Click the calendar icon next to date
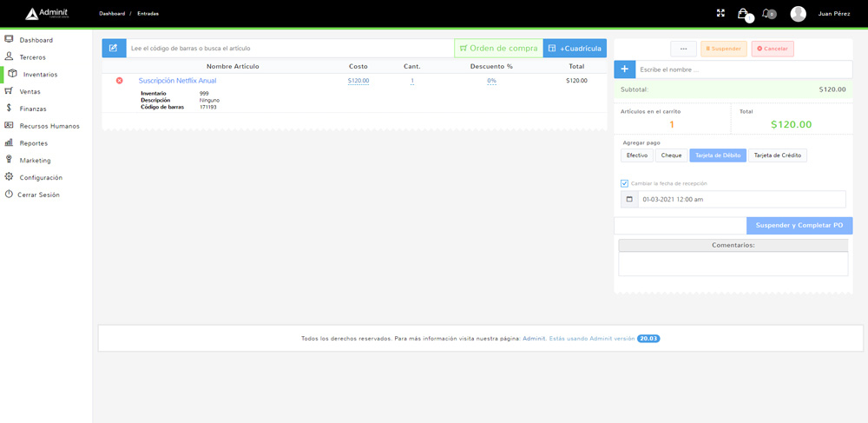The width and height of the screenshot is (868, 423). [629, 199]
